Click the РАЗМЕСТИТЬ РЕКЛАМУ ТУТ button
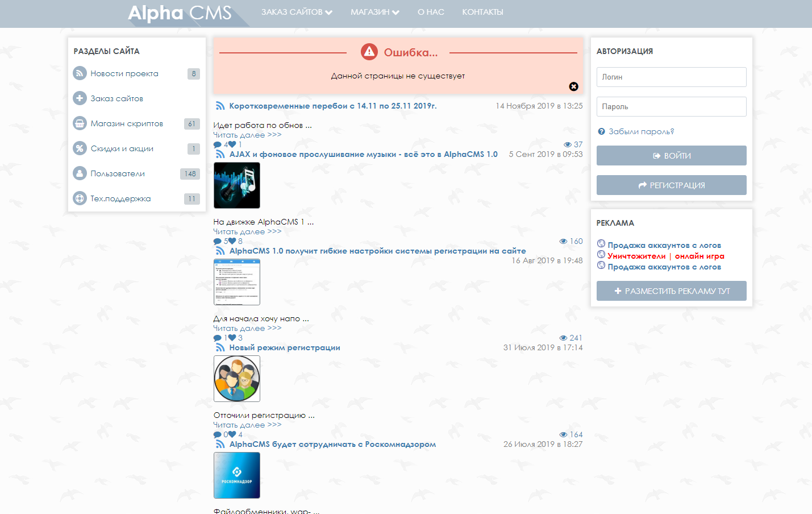The width and height of the screenshot is (812, 514). pyautogui.click(x=671, y=291)
